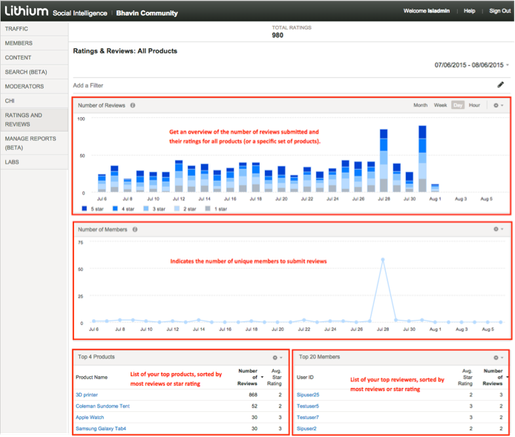Select Ratings and Reviews sidebar item

(34, 120)
